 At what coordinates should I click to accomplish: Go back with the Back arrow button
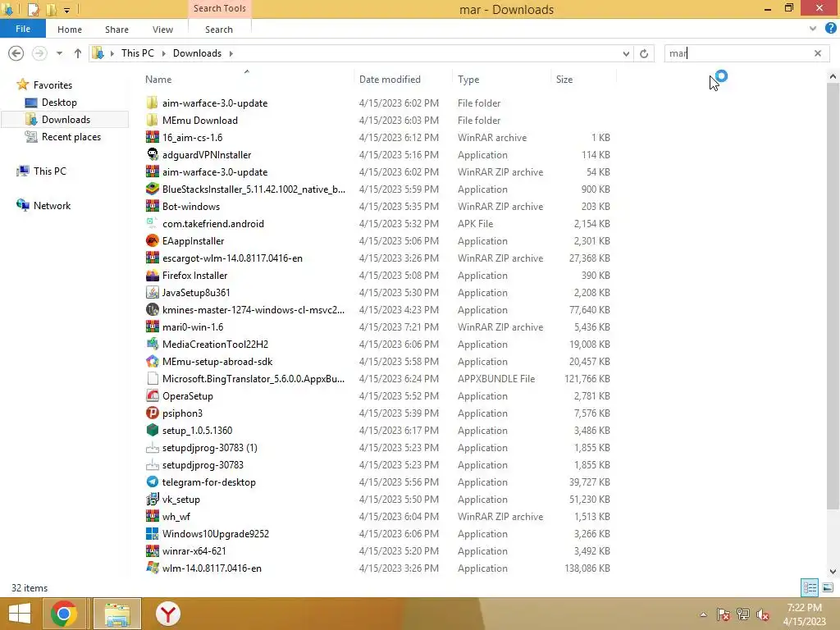[16, 53]
